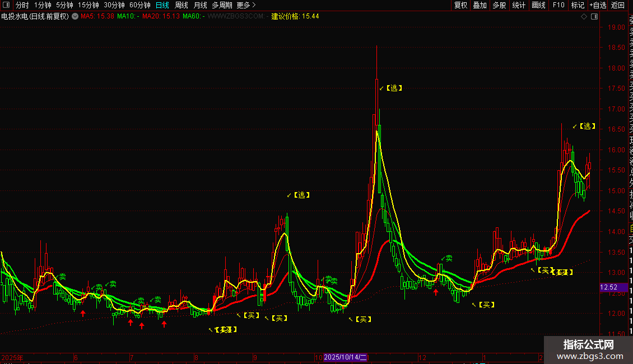Click the MA20: 15.13 indicator label
The height and width of the screenshot is (364, 633).
[x=161, y=17]
